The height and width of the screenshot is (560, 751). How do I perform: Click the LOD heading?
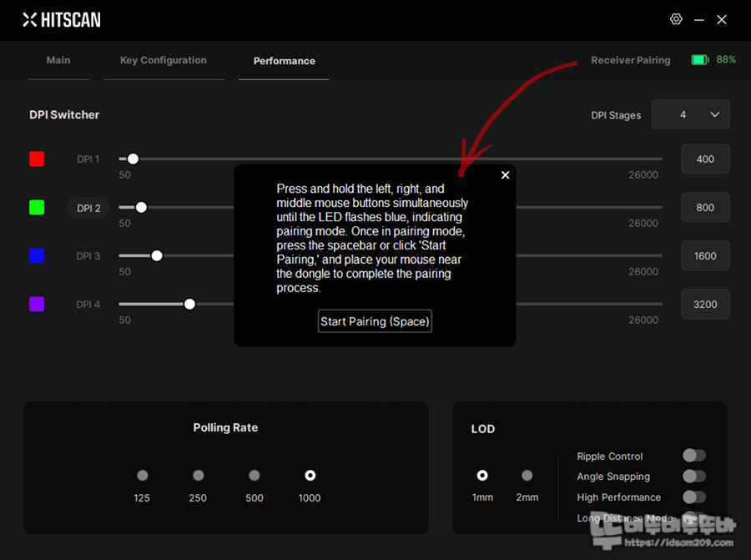click(x=483, y=429)
